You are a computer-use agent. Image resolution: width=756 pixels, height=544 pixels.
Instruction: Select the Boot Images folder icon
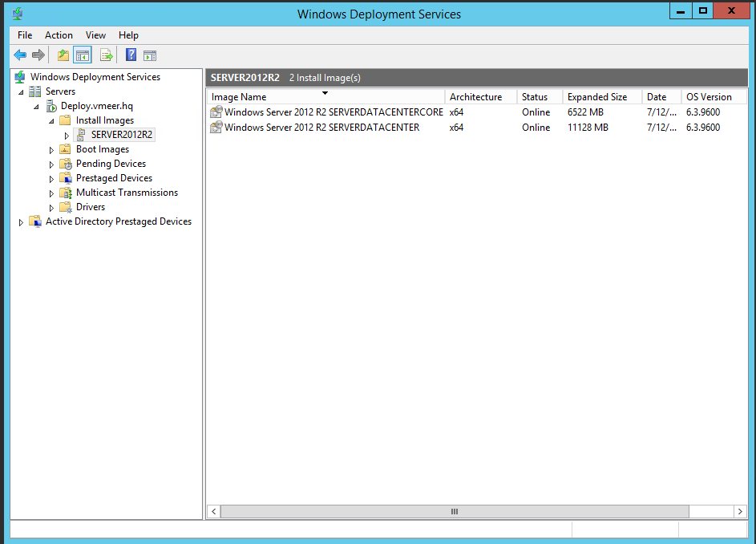click(x=65, y=148)
